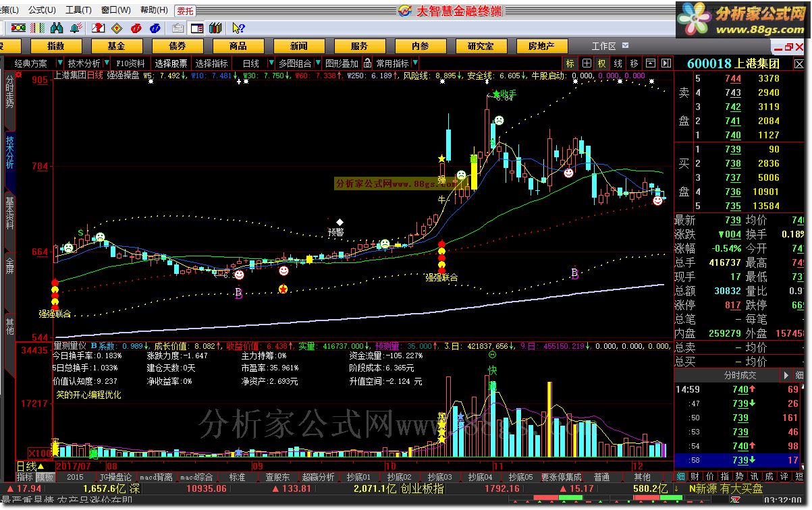Select the 要涨停集成 indicator tab

pyautogui.click(x=561, y=477)
